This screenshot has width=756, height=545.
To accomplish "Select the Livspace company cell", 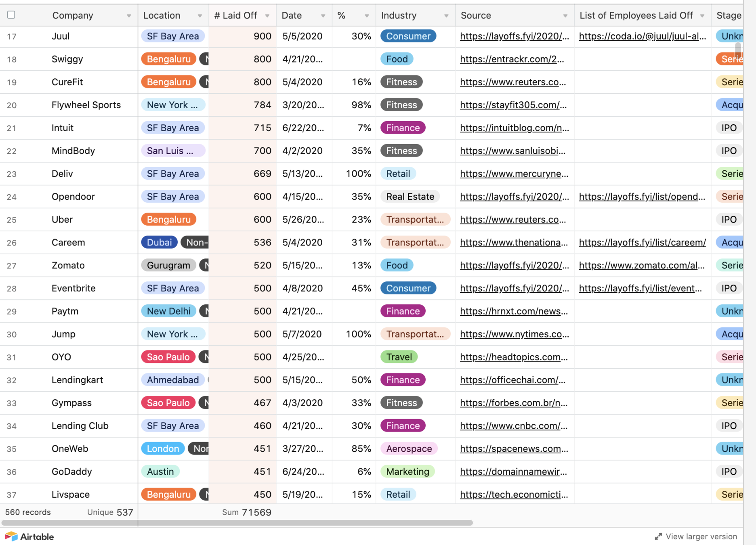I will tap(71, 495).
